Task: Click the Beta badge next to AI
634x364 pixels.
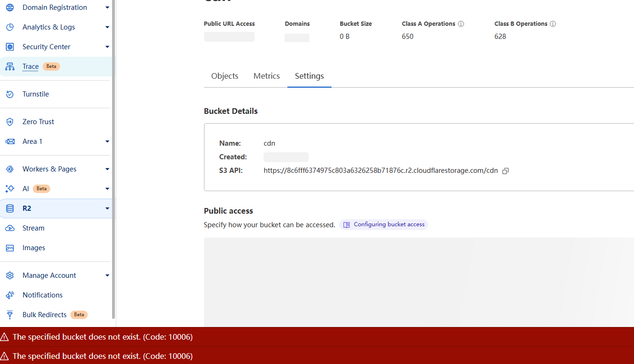Action: (41, 189)
